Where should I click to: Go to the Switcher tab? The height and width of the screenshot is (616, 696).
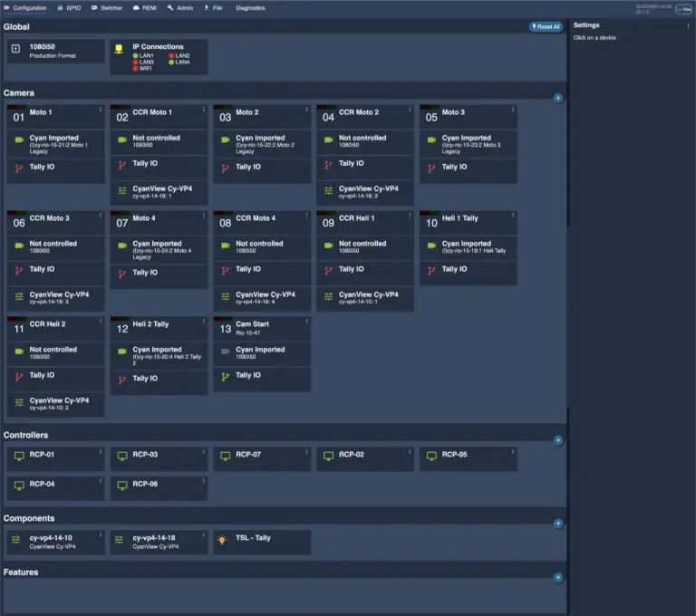(107, 7)
